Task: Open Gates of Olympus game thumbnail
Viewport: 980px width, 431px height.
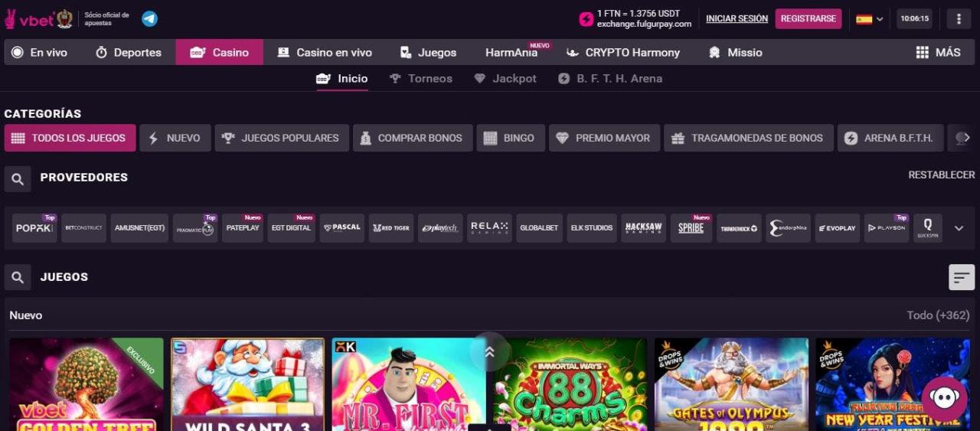Action: [731, 384]
